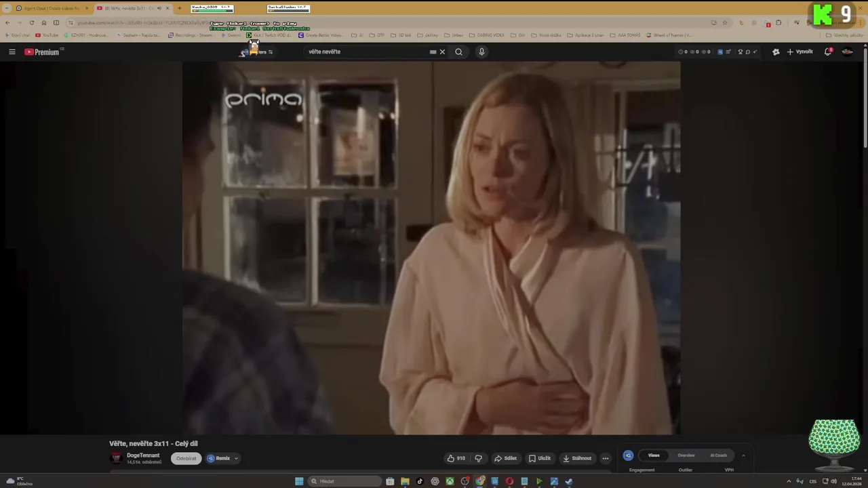868x488 pixels.
Task: Click the taskbar Hledat search box
Action: click(345, 481)
